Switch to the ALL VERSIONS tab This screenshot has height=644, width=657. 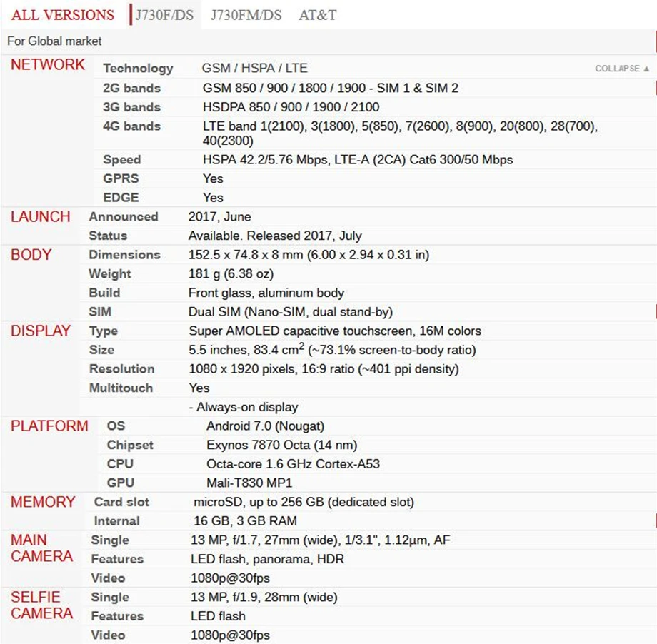pos(62,15)
